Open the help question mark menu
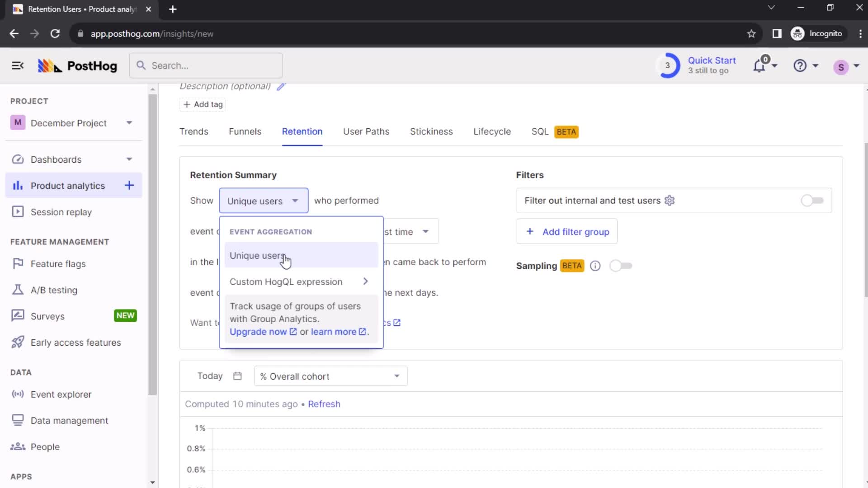This screenshot has height=488, width=868. pyautogui.click(x=800, y=66)
